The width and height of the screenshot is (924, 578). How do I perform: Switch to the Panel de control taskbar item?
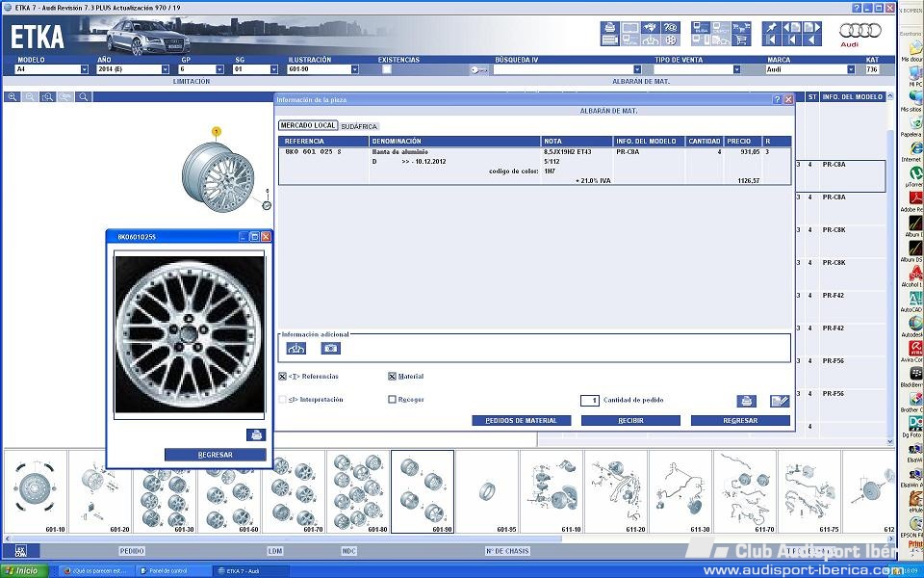click(x=173, y=571)
